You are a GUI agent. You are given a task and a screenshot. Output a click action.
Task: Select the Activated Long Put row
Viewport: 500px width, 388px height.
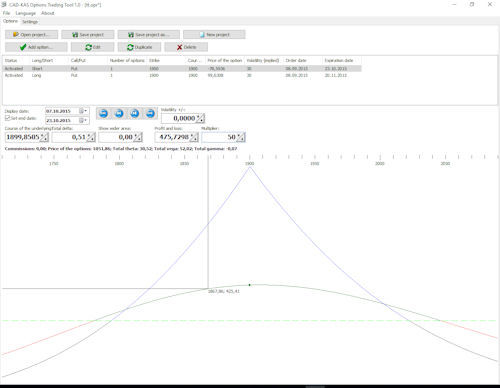pos(182,75)
